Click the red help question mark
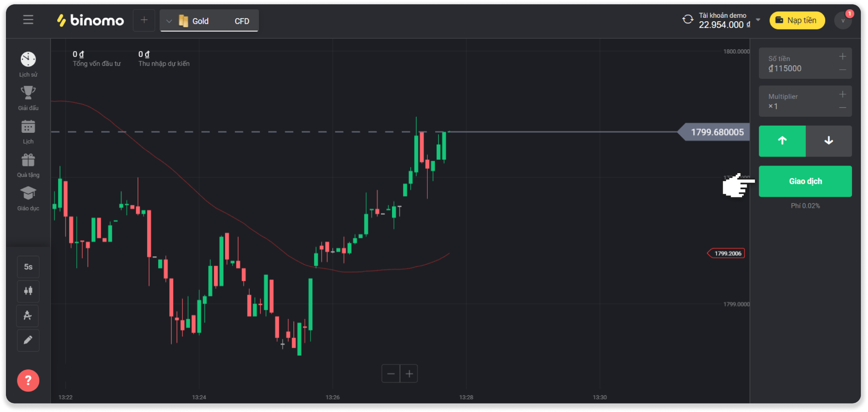 (28, 381)
